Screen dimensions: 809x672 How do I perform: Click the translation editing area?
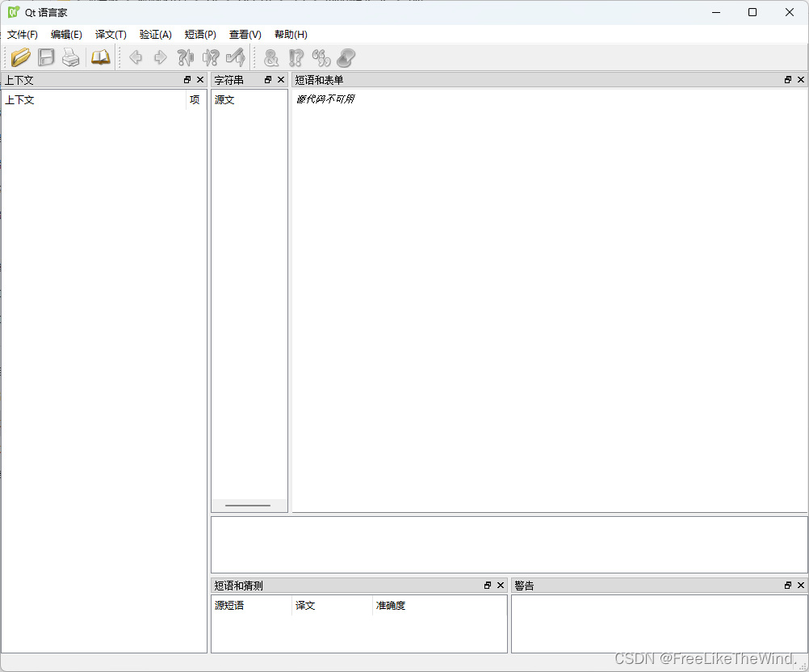click(509, 544)
